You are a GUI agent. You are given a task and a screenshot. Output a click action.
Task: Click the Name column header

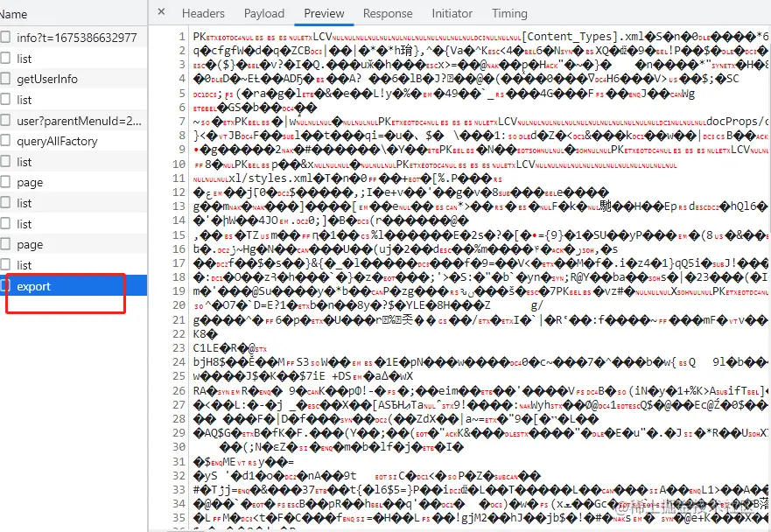click(x=13, y=14)
